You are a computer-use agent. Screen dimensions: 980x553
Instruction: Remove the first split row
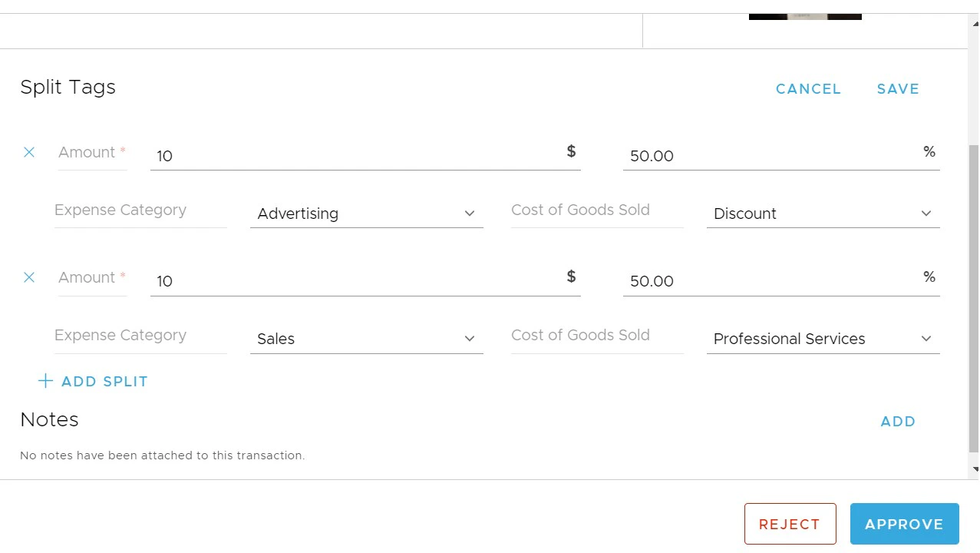pyautogui.click(x=29, y=152)
